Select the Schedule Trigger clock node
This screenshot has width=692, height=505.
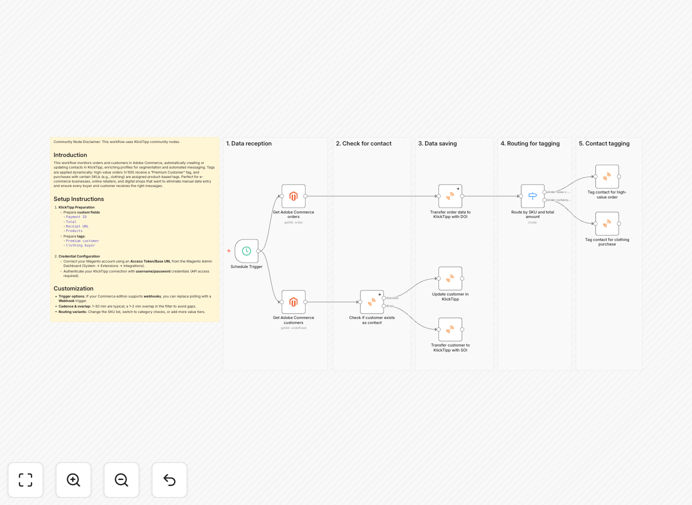click(x=246, y=251)
